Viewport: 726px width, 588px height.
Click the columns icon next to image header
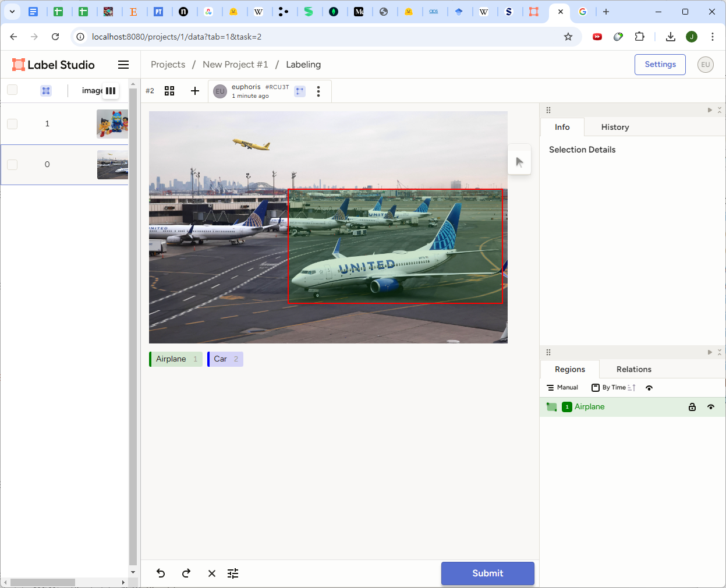click(111, 91)
